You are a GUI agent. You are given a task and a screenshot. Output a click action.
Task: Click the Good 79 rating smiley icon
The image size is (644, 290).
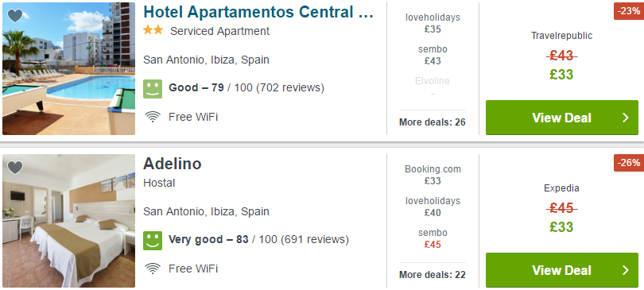(x=153, y=89)
